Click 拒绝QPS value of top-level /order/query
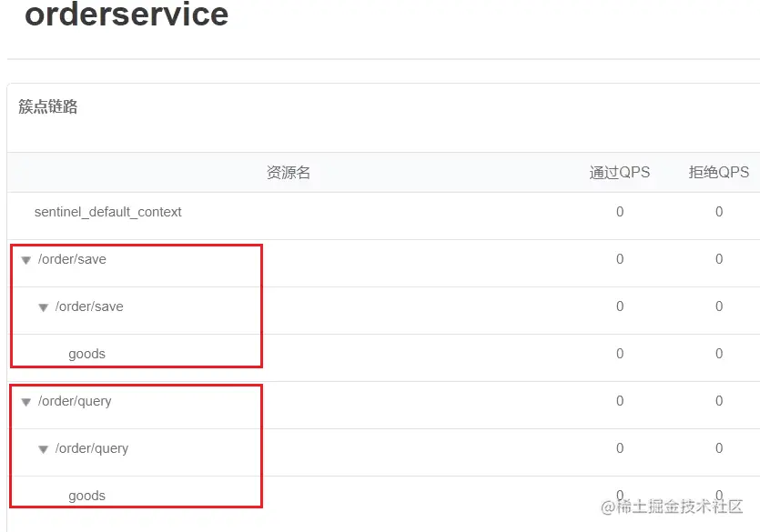This screenshot has height=532, width=760. tap(719, 401)
